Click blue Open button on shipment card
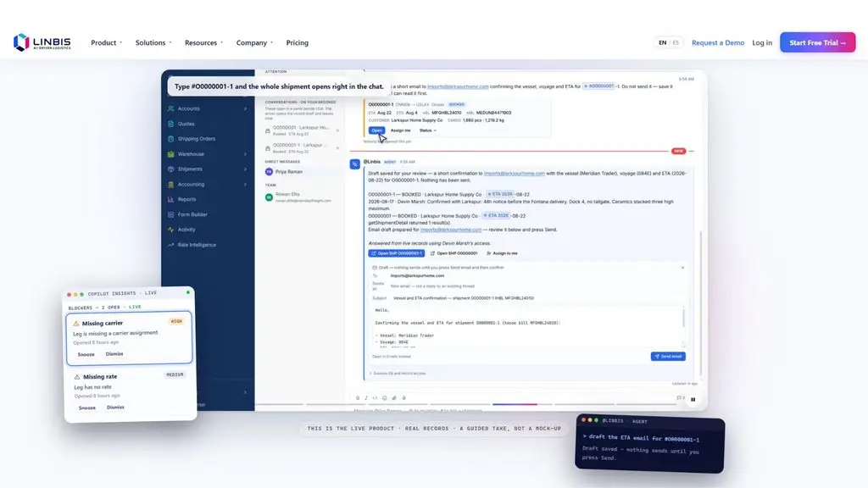Viewport: 868px width, 488px height. click(x=376, y=130)
